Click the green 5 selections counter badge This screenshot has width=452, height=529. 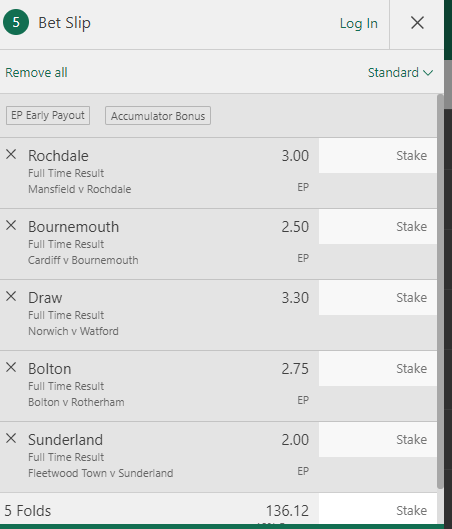[x=16, y=22]
